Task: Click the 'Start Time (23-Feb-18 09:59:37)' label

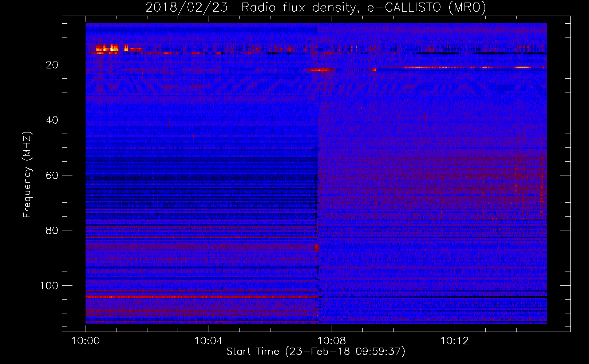Action: coord(316,352)
